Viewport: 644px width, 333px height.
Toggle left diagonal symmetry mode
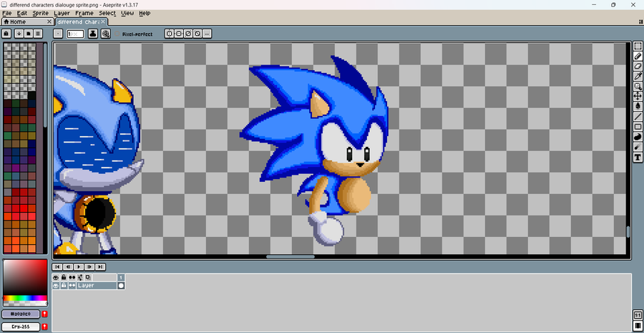(x=197, y=34)
